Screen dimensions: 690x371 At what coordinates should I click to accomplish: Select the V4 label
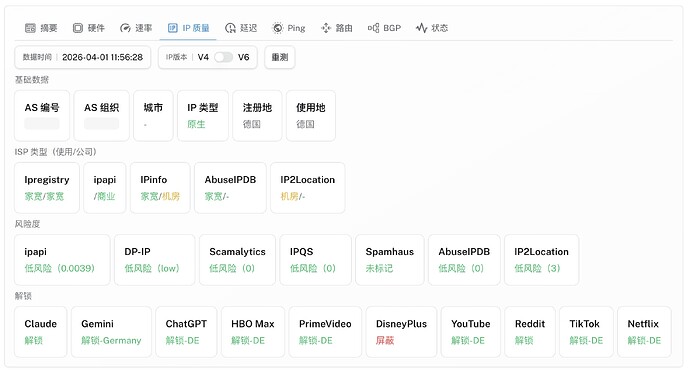[x=203, y=57]
